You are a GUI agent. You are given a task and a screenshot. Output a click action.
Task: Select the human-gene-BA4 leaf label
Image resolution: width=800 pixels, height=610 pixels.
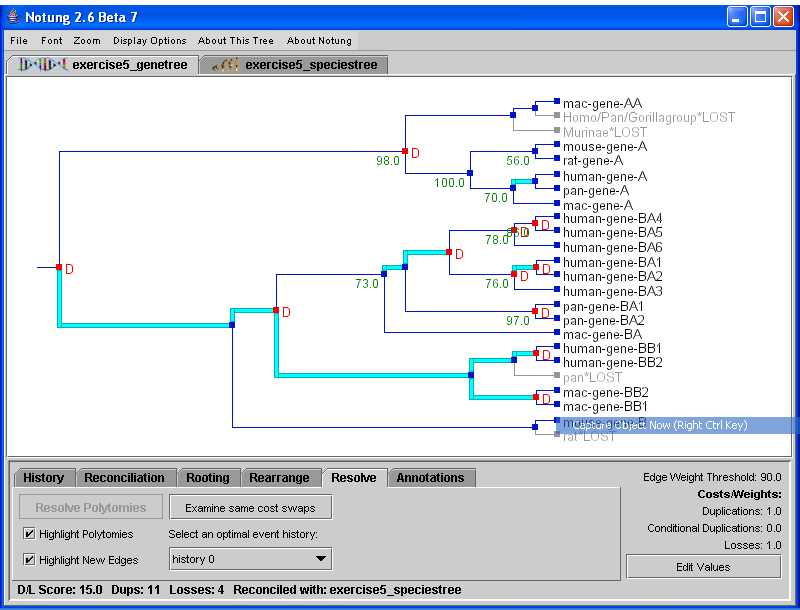tap(599, 218)
